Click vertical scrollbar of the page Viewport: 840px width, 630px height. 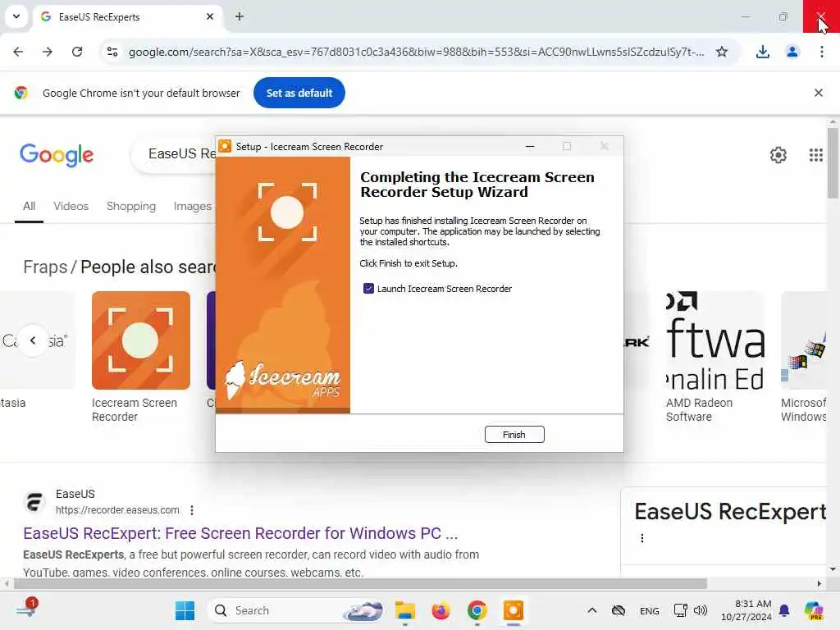[833, 163]
